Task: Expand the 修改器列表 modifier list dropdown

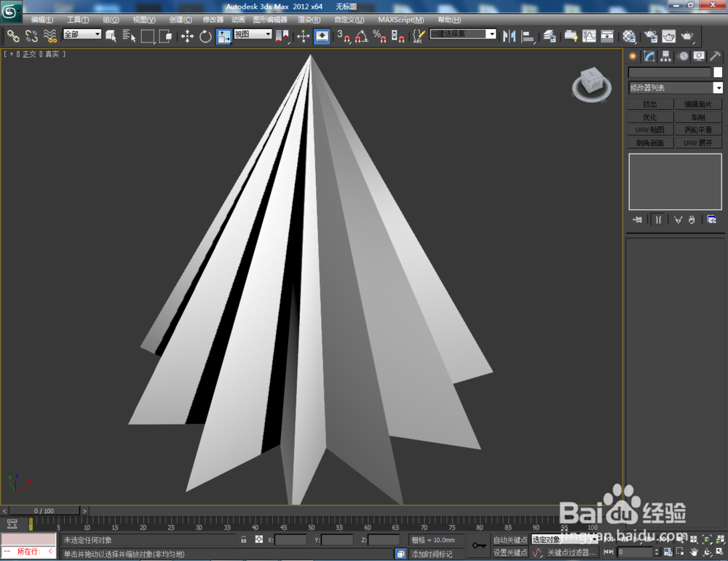Action: (676, 87)
